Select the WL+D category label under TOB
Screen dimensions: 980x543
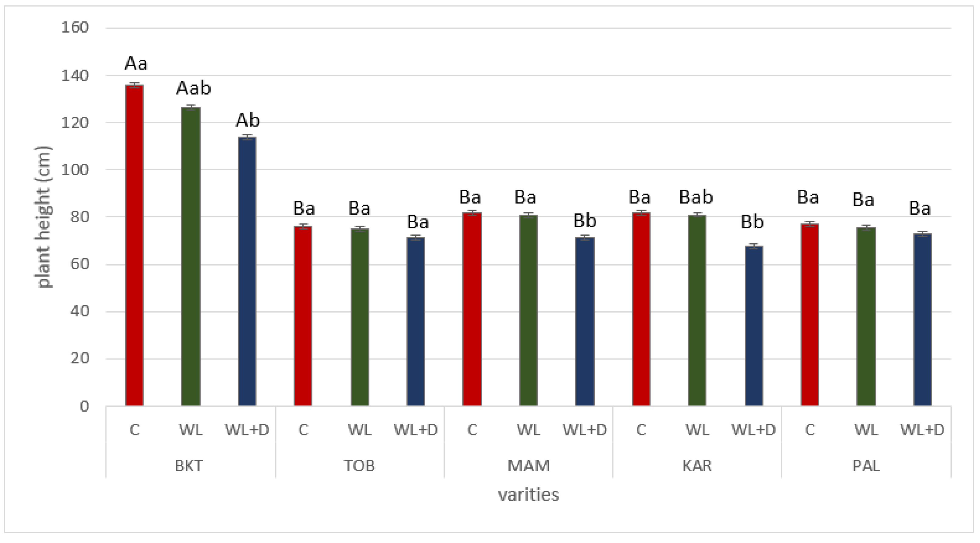point(416,430)
